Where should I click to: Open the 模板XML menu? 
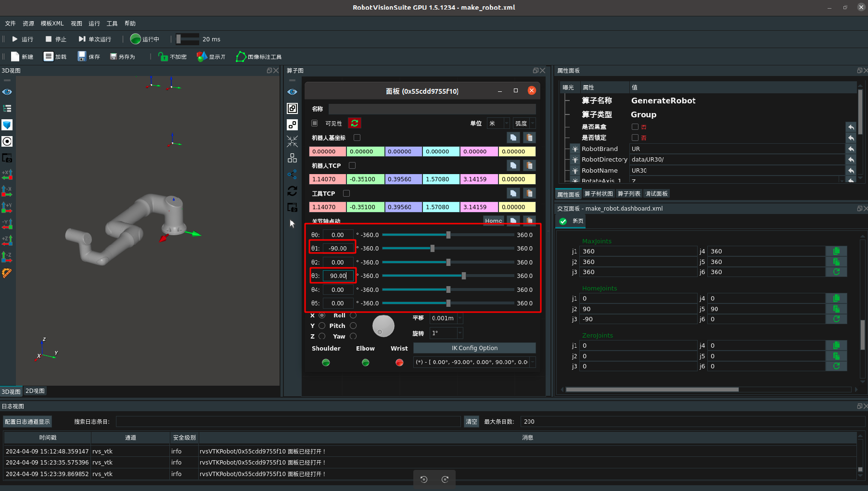click(52, 23)
